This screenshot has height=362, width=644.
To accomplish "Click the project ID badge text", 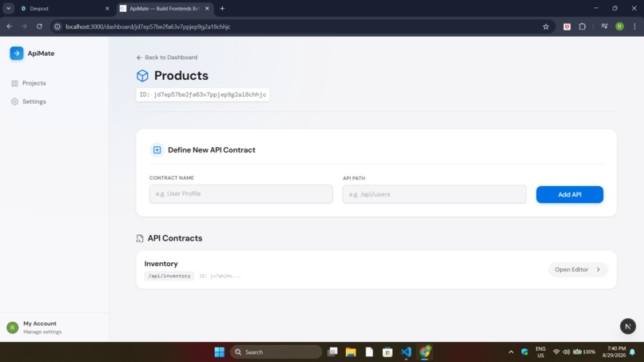I will [x=203, y=94].
